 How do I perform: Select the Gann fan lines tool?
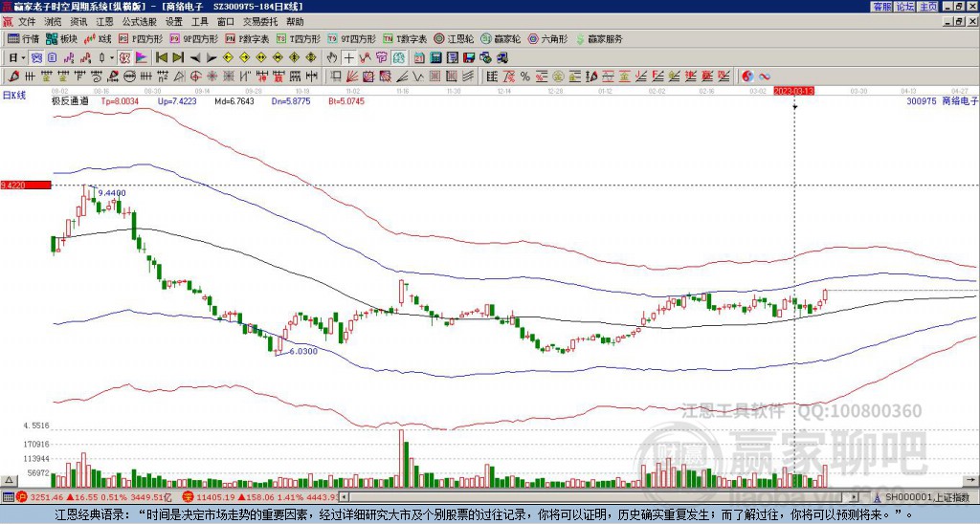point(351,76)
